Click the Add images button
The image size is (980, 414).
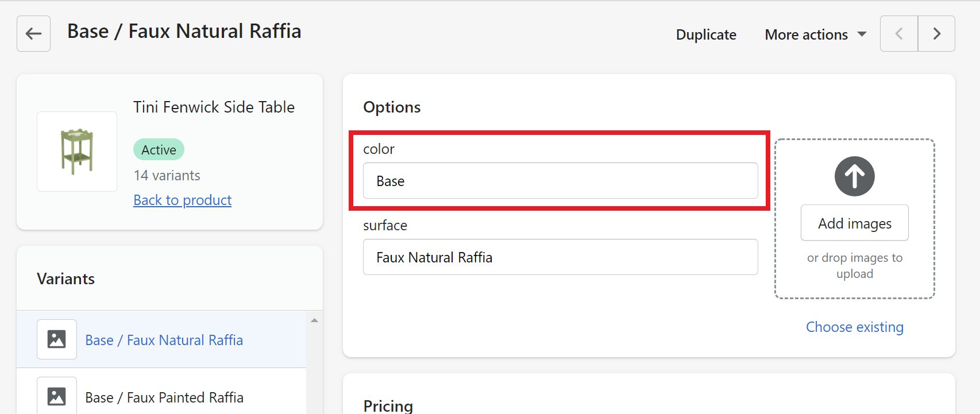tap(854, 223)
